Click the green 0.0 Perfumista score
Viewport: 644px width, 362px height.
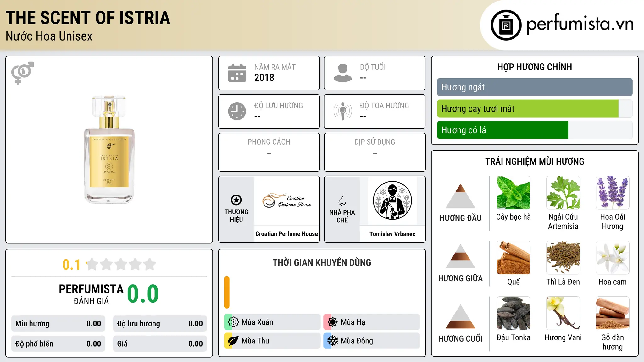143,294
